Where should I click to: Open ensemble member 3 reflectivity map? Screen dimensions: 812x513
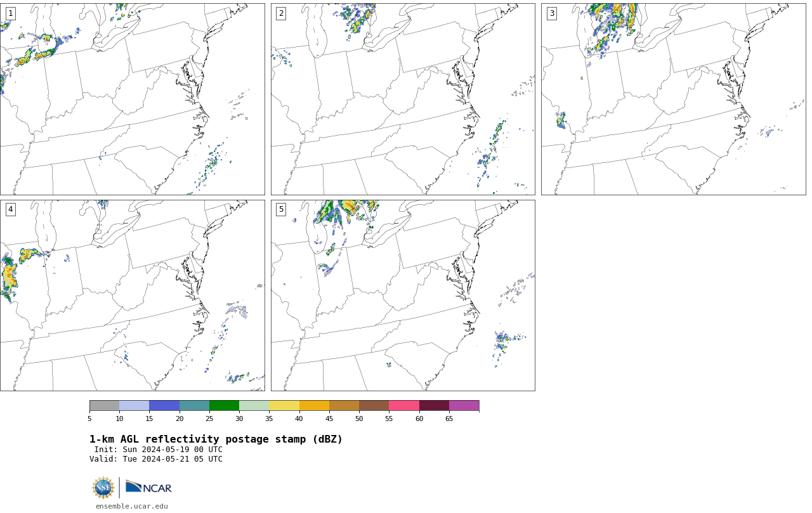[x=673, y=99]
